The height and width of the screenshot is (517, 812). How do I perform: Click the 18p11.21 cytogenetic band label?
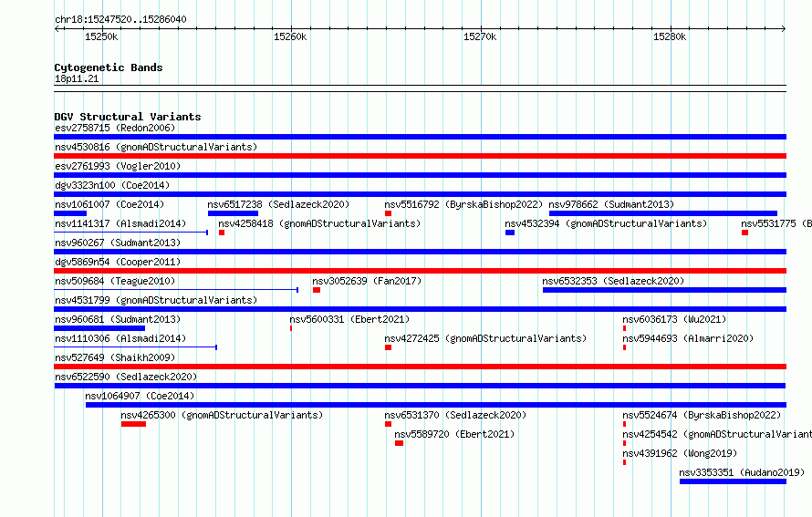[x=77, y=78]
